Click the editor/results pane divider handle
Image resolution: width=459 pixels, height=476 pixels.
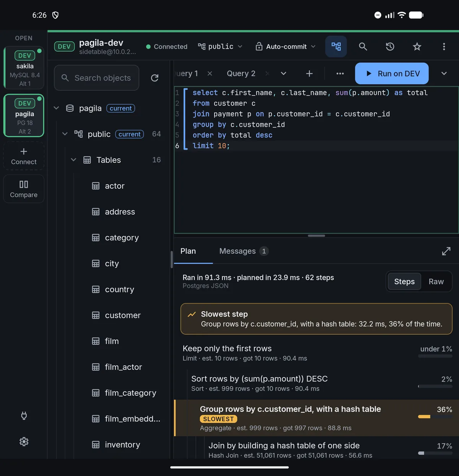tap(316, 236)
